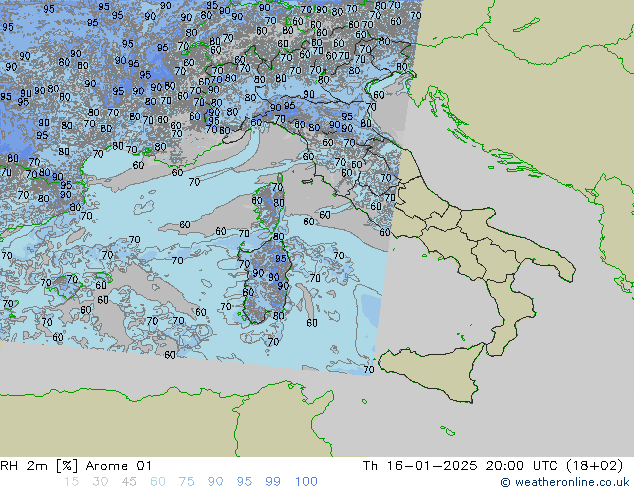Screen dimensions: 634x490
Task: Click legend value 99
Action: coord(273,482)
